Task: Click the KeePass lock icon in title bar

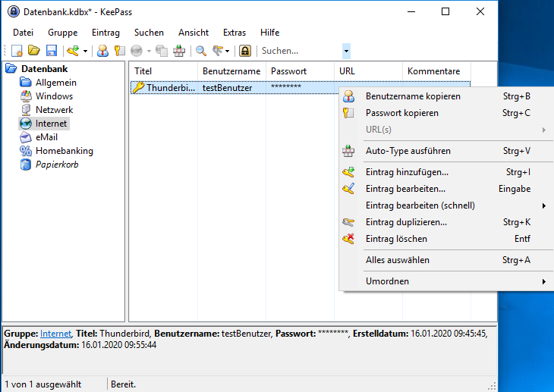Action: click(14, 11)
